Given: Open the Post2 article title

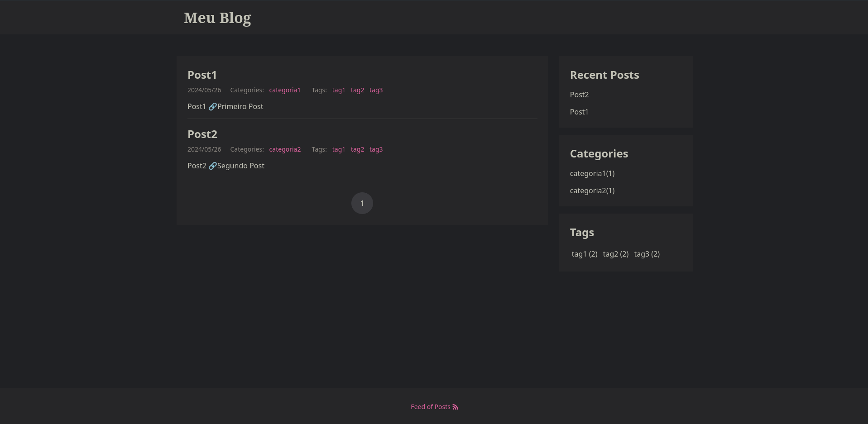Looking at the screenshot, I should click(202, 134).
